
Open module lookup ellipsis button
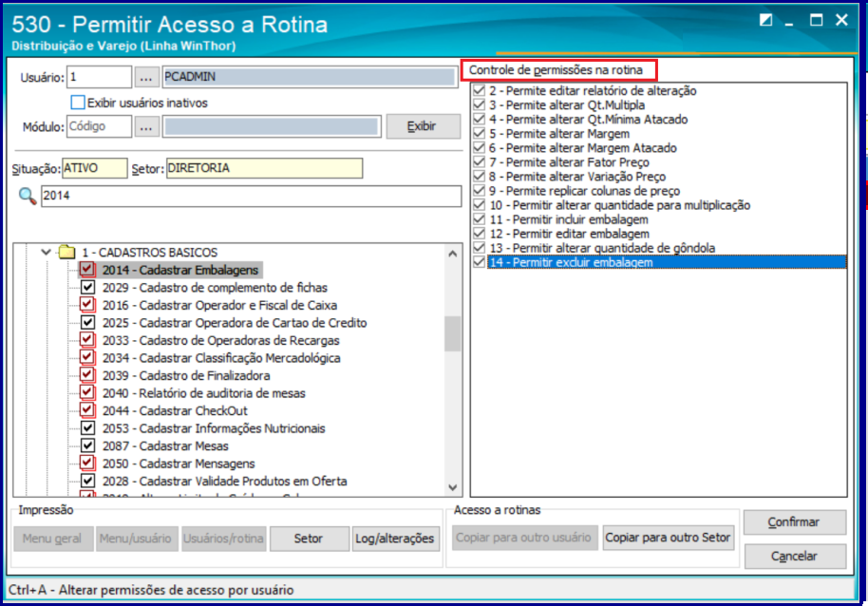tap(146, 126)
